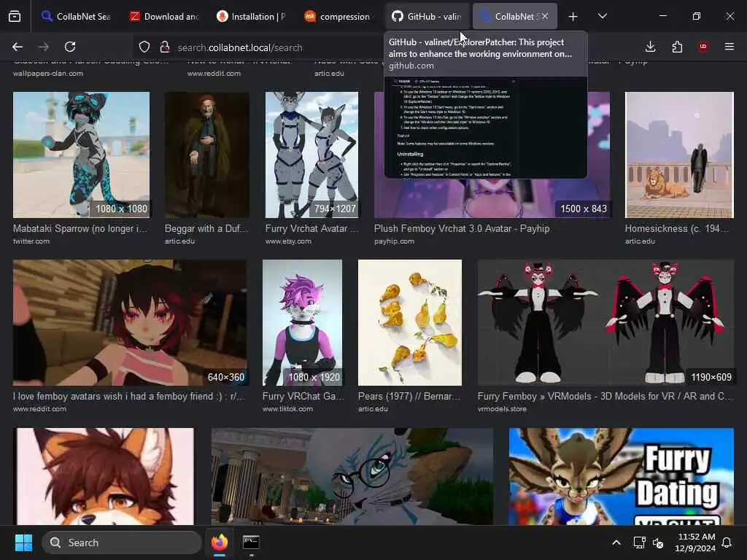This screenshot has height=560, width=747.
Task: Open tracking protection shield icon
Action: pos(144,47)
